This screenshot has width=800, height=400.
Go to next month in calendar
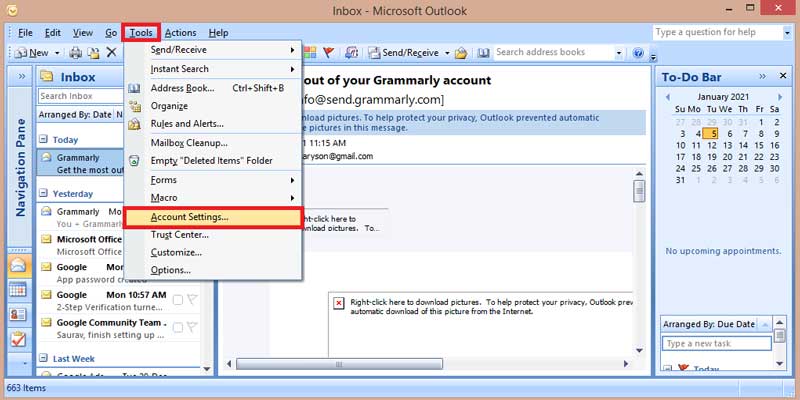click(780, 97)
